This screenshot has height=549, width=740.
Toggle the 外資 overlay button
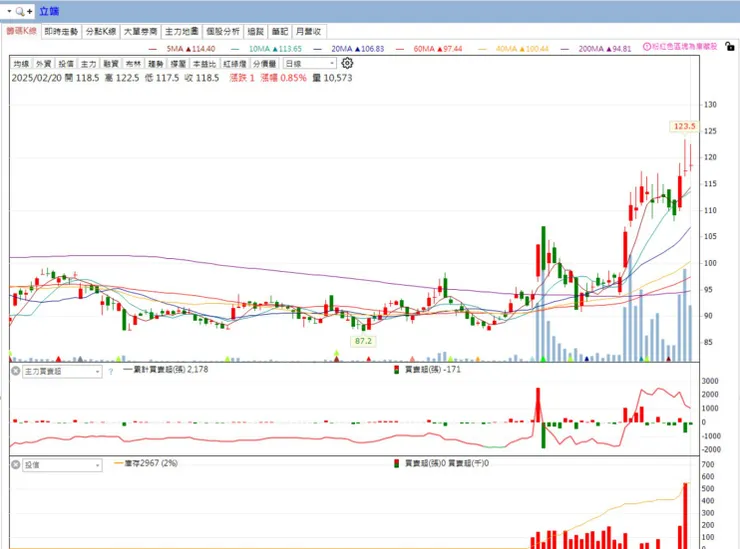pos(43,64)
